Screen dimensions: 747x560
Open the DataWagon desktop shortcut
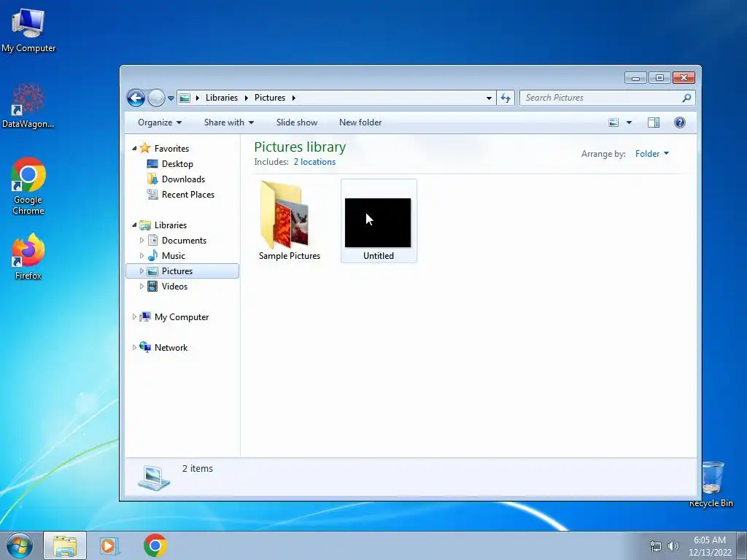click(x=28, y=106)
